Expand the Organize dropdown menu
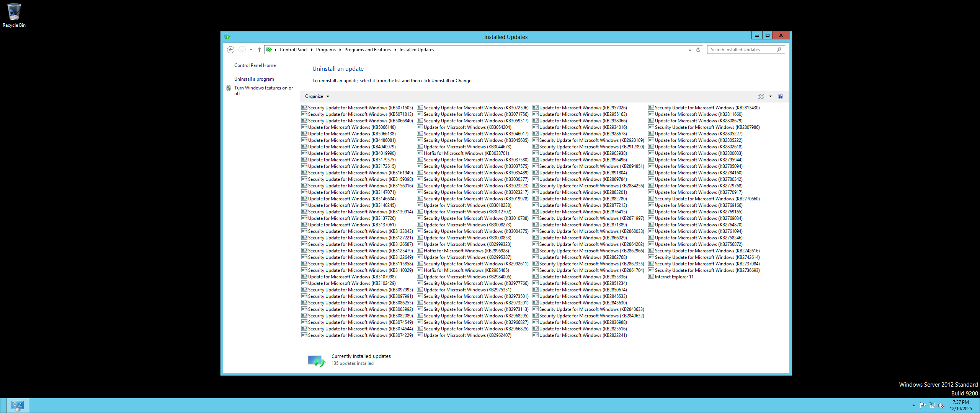980x413 pixels. (317, 96)
